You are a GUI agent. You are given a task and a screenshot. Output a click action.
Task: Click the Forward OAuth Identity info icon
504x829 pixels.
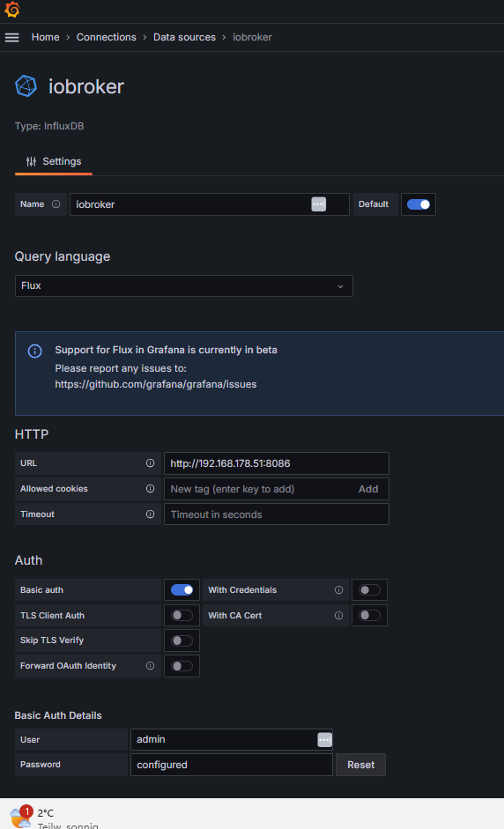(x=150, y=666)
